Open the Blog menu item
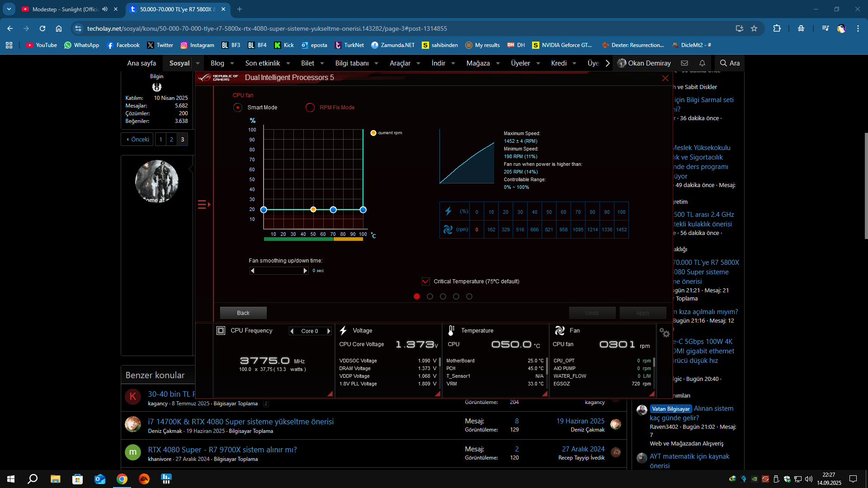This screenshot has height=488, width=868. click(x=217, y=63)
